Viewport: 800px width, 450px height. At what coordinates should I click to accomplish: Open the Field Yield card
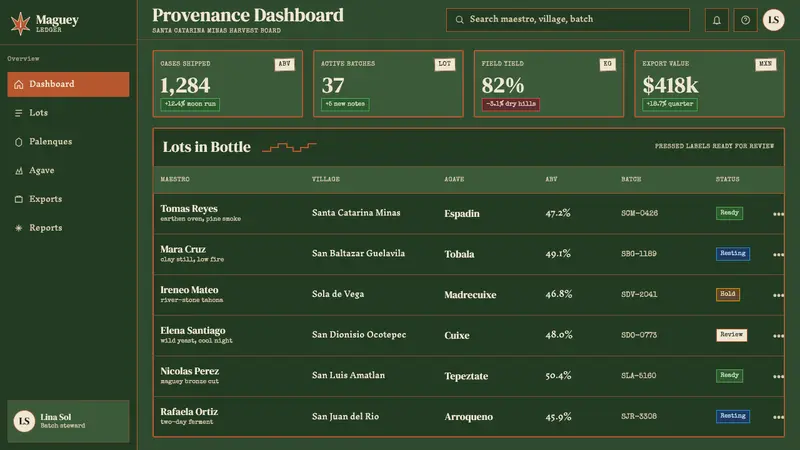pyautogui.click(x=549, y=84)
